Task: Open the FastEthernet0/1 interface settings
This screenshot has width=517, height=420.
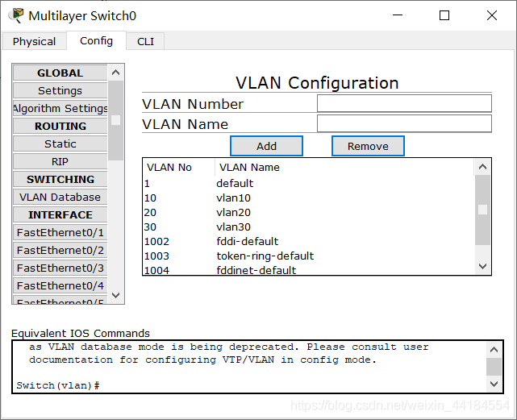Action: (x=60, y=233)
